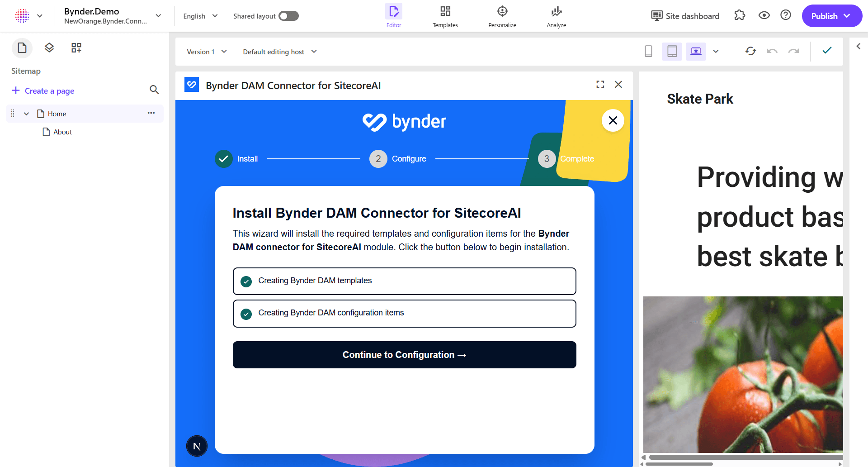This screenshot has width=868, height=467.
Task: Click the extensions puzzle-piece icon
Action: pos(740,15)
